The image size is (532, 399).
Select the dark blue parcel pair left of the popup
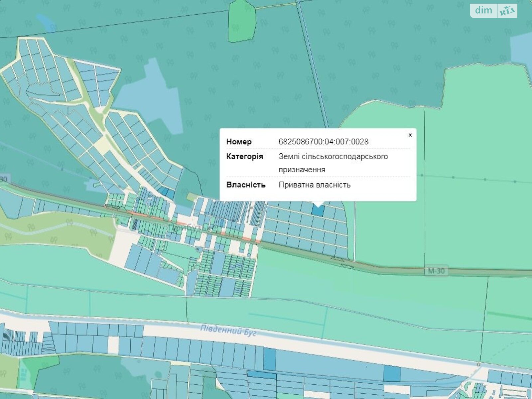(x=165, y=193)
